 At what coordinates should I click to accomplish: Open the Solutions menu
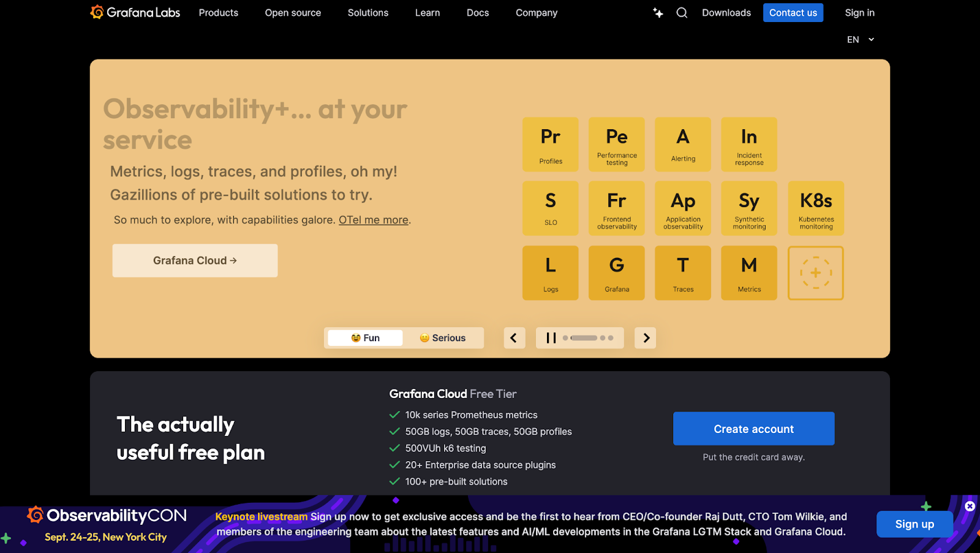tap(368, 13)
